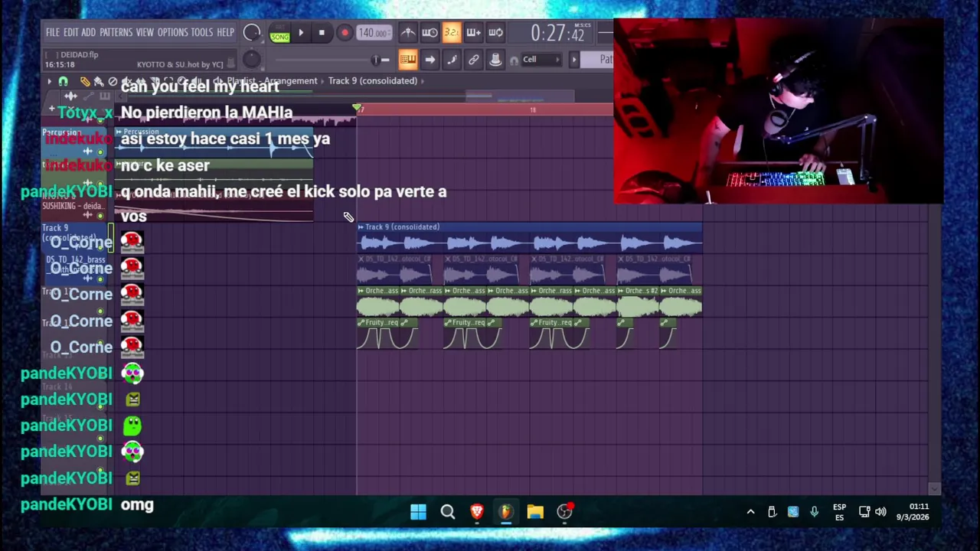The image size is (980, 551).
Task: Click the green playhead marker on timeline
Action: (x=357, y=109)
